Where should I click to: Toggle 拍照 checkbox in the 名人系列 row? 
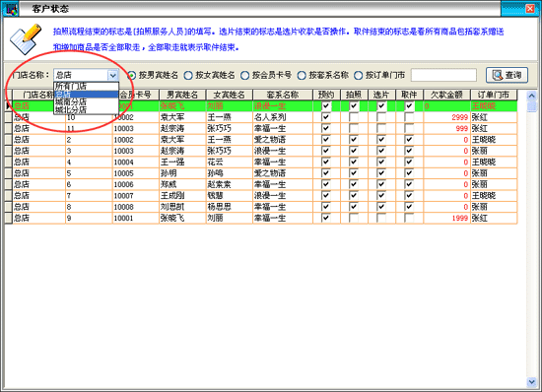[x=353, y=117]
